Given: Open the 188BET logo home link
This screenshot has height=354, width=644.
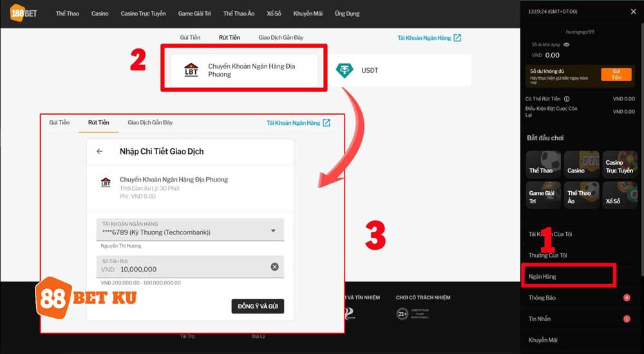Looking at the screenshot, I should 23,13.
